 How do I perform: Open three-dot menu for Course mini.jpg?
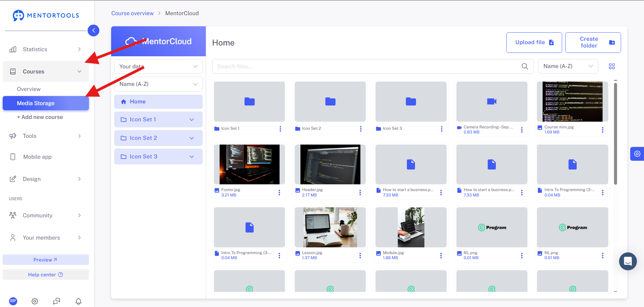[603, 130]
